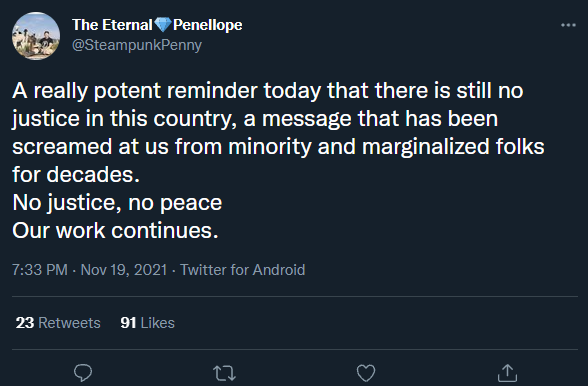Click the "Our work continues." line
The image size is (588, 386).
click(x=115, y=230)
